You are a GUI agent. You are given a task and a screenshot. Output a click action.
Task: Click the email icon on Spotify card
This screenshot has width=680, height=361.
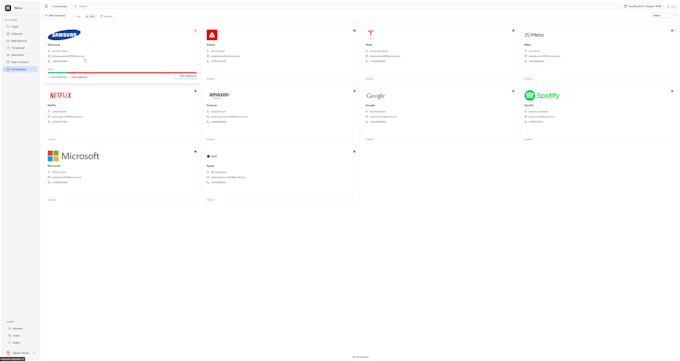pyautogui.click(x=526, y=117)
